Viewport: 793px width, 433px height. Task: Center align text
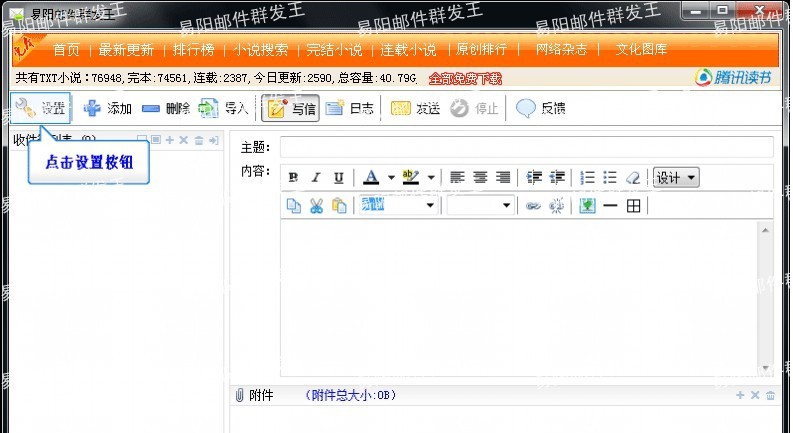[x=480, y=178]
